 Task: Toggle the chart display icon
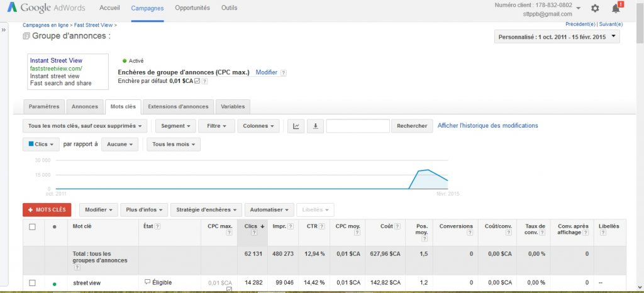coord(296,126)
